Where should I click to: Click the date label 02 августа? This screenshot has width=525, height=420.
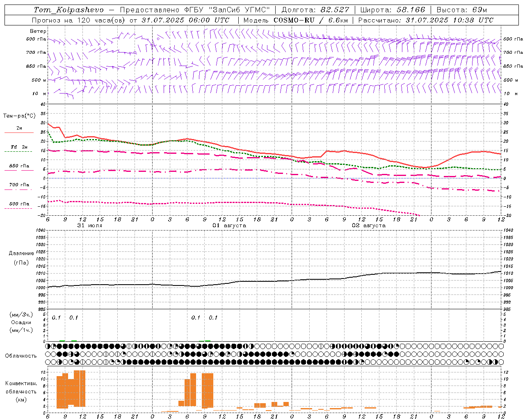coord(369,226)
